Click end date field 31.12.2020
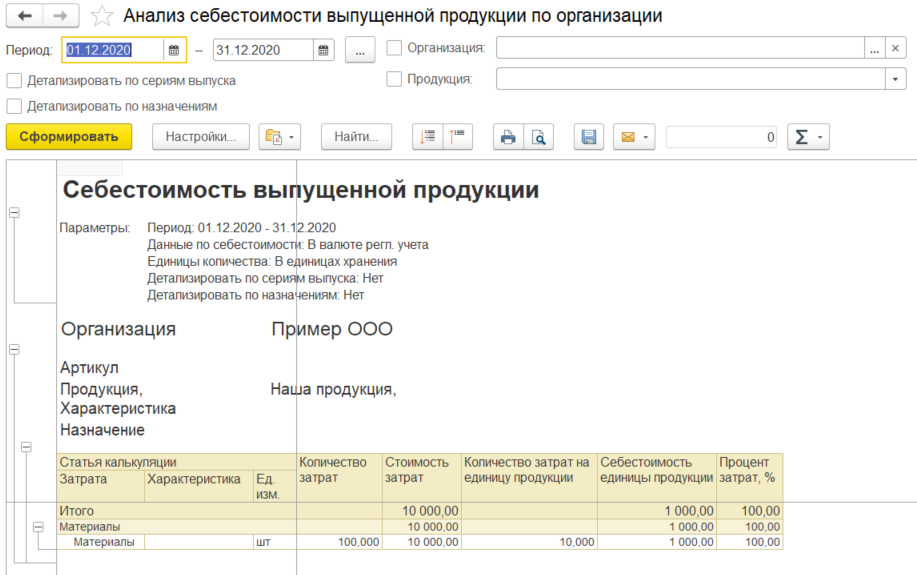The image size is (917, 575). tap(263, 50)
